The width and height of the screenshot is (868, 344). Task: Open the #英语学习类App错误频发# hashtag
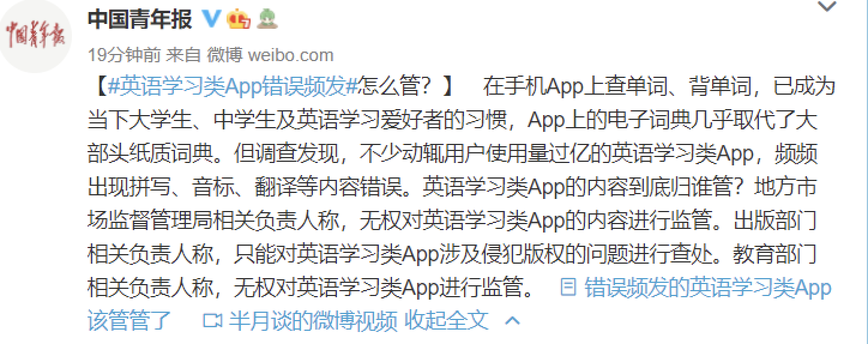click(x=233, y=87)
